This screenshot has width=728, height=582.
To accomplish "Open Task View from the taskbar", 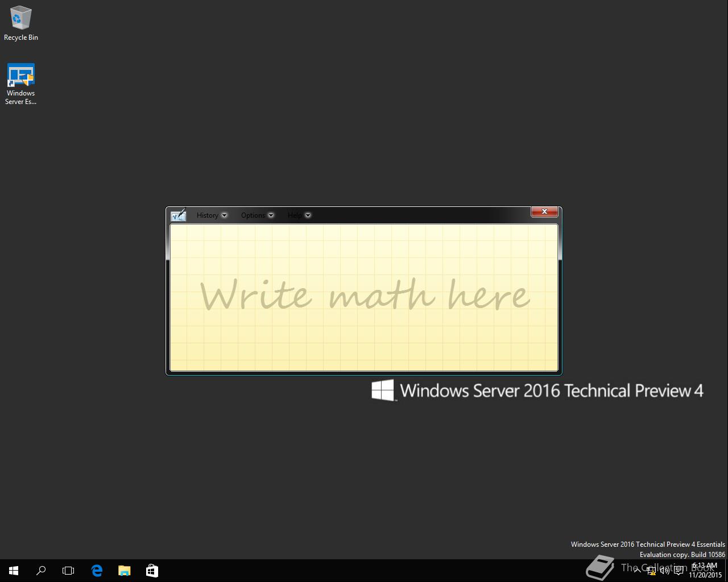I will coord(68,571).
